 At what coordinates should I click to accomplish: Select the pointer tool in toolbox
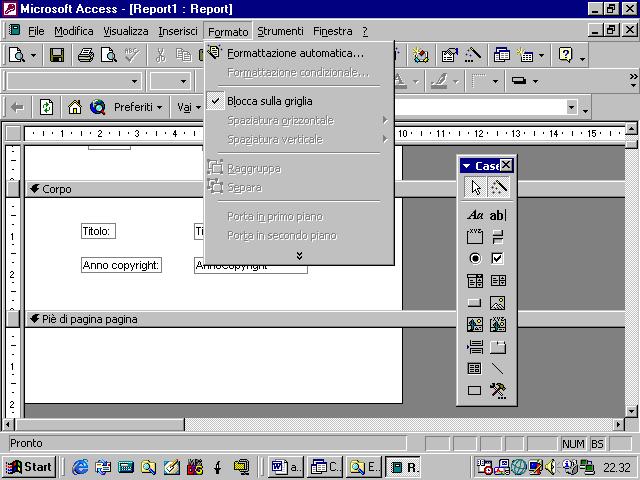[476, 187]
